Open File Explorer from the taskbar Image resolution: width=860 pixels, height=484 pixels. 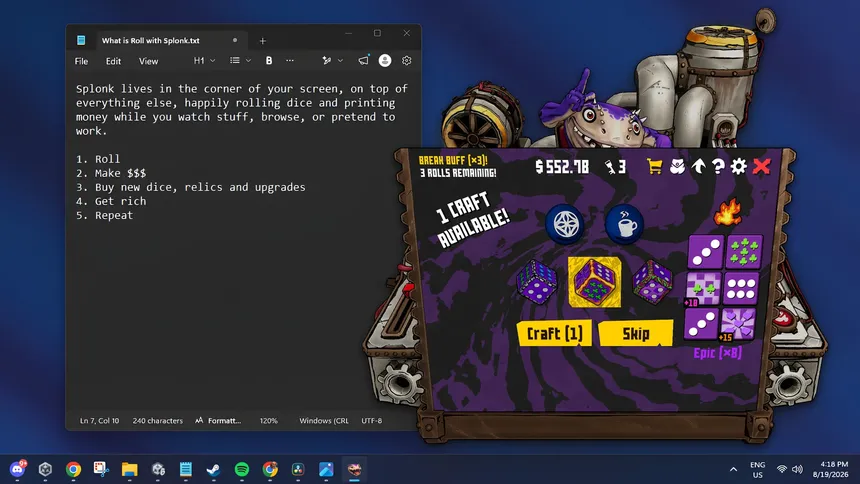[129, 469]
